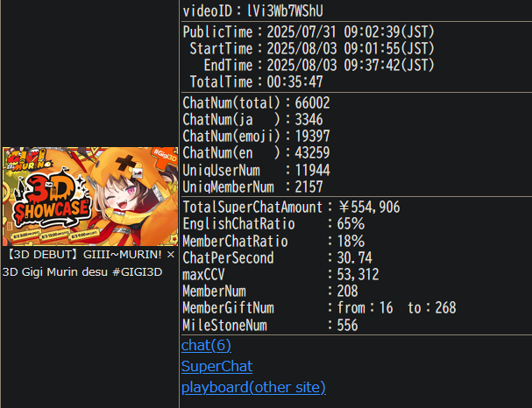
Task: Click the 3D Showcase video thumbnail
Action: pos(90,196)
